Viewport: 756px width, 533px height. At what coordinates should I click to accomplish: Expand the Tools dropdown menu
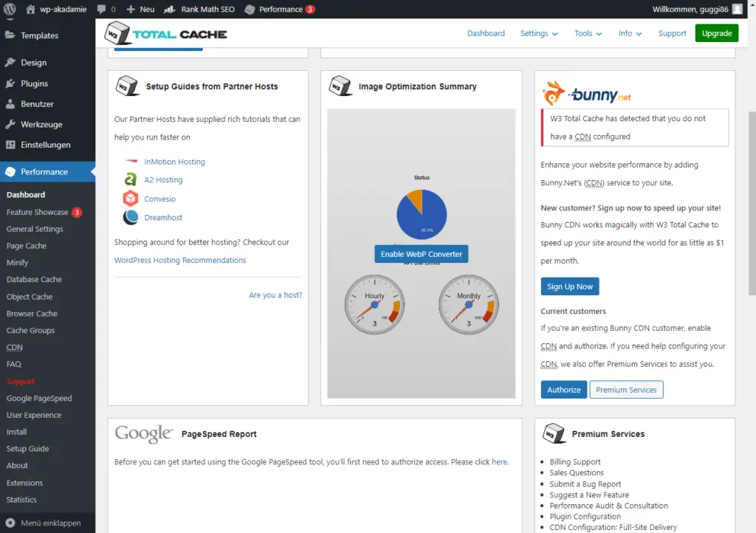pos(588,33)
